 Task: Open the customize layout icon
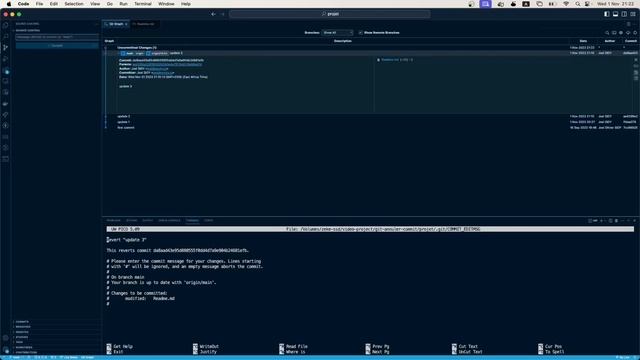633,14
